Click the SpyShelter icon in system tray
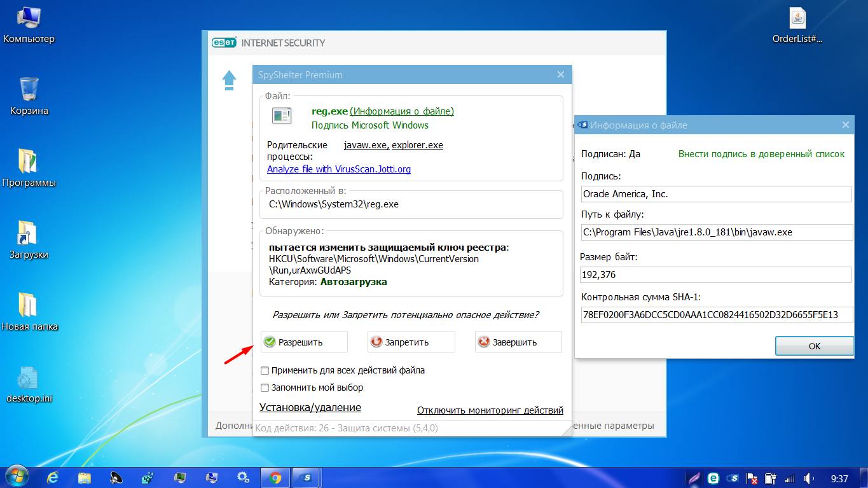The height and width of the screenshot is (488, 868). coord(733,478)
